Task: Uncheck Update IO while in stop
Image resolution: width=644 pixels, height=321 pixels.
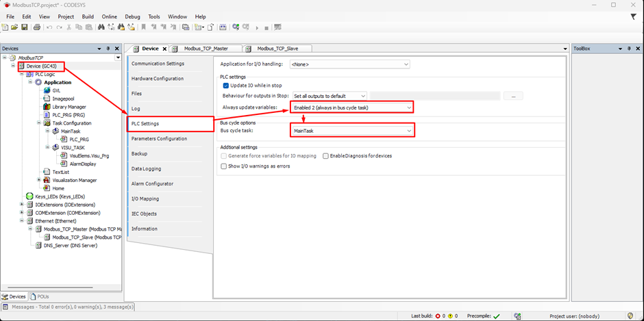Action: point(225,86)
